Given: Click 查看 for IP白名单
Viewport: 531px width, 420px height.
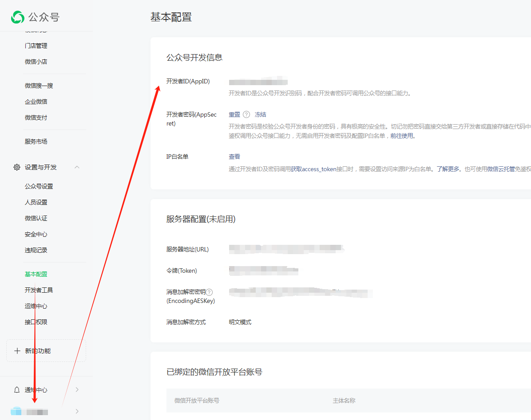Looking at the screenshot, I should coord(234,157).
